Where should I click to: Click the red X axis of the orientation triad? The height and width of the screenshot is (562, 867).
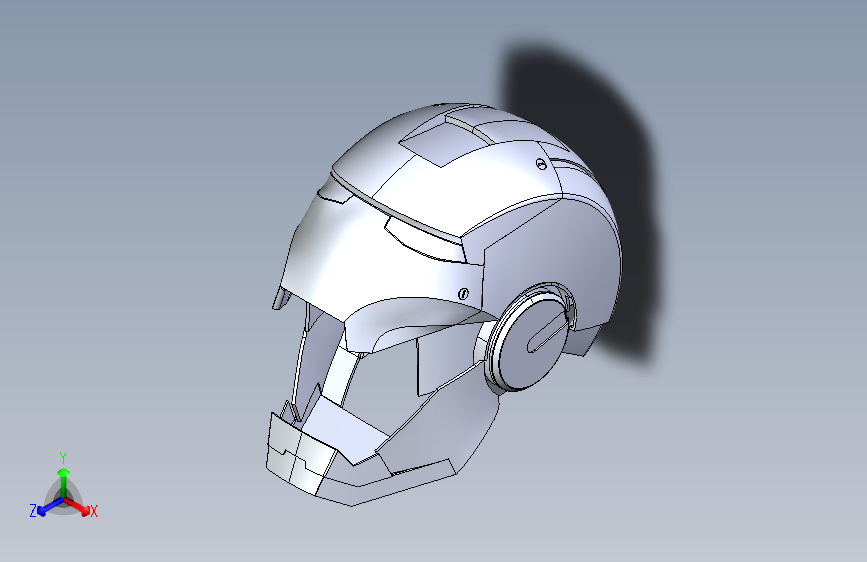pos(79,507)
